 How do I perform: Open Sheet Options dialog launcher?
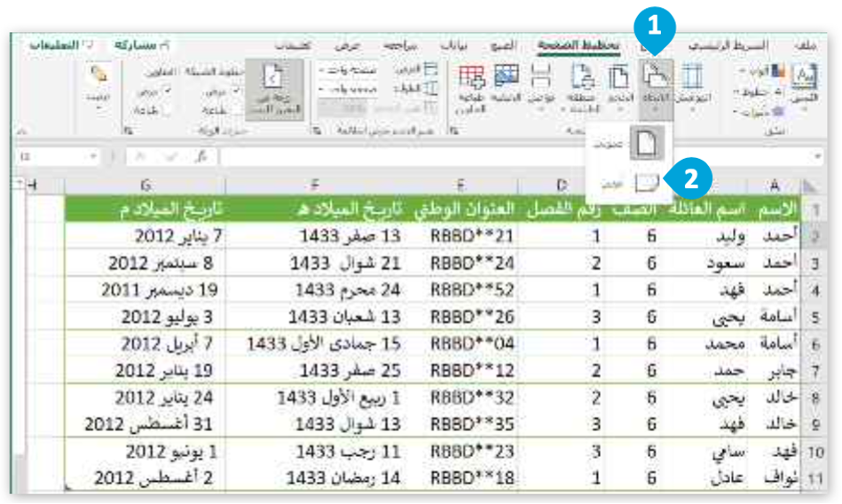(x=128, y=130)
